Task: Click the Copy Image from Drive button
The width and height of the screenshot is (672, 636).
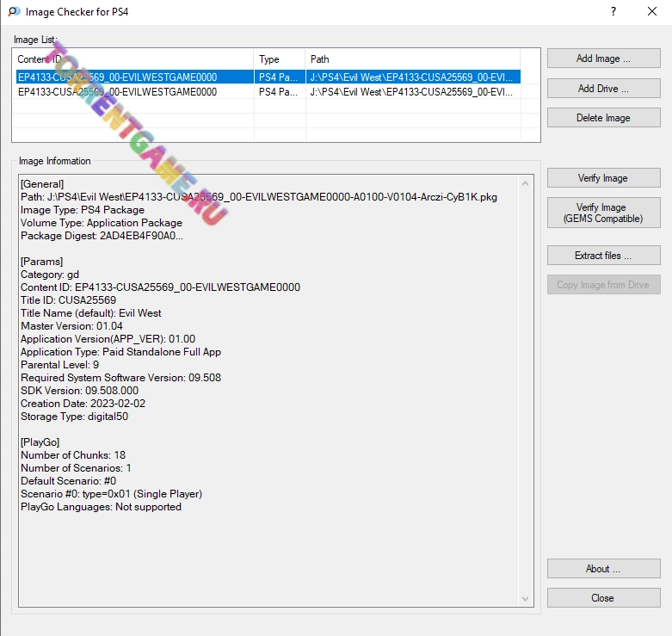Action: coord(603,285)
